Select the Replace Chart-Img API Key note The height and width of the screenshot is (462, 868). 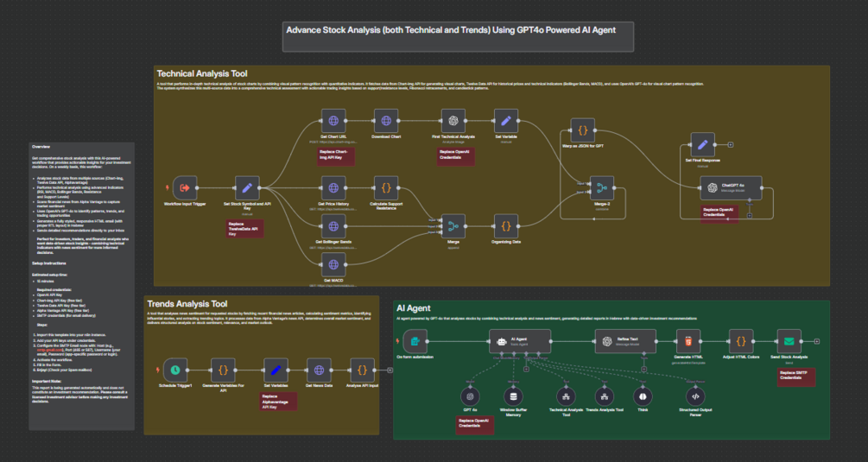tap(336, 156)
